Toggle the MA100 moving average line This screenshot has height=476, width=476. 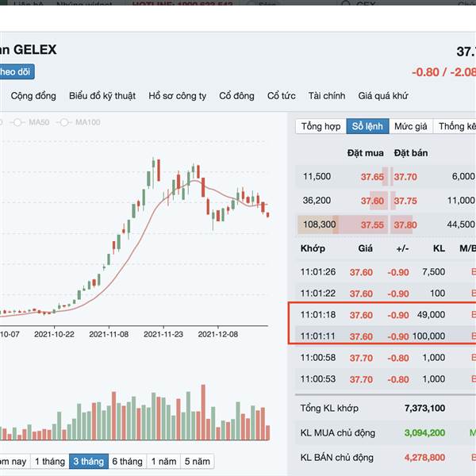79,122
